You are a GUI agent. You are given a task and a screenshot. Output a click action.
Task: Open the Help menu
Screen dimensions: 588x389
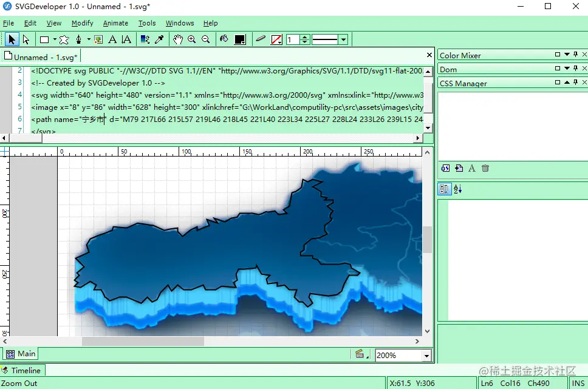click(210, 23)
